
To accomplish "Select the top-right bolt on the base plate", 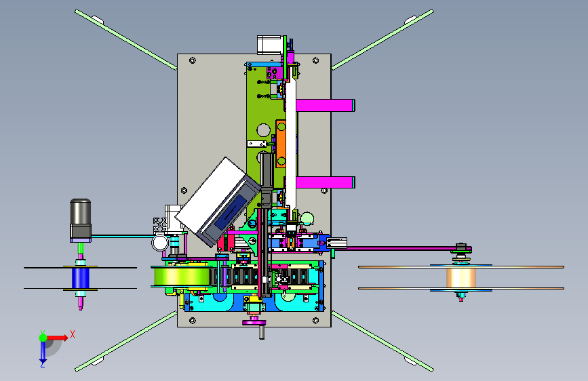I will (316, 60).
